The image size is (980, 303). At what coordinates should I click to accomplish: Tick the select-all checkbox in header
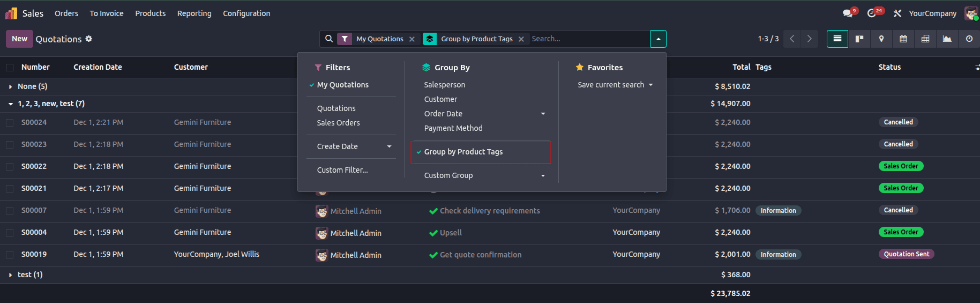(10, 68)
